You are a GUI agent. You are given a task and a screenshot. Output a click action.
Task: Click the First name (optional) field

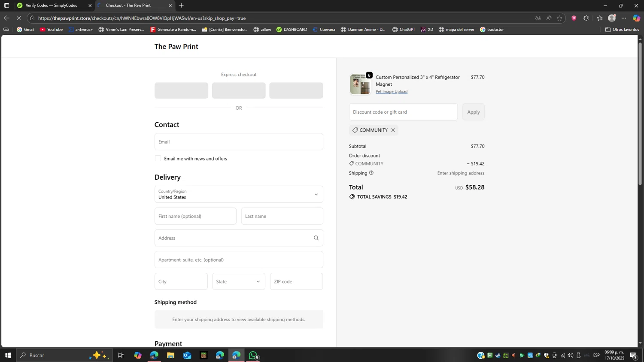click(x=195, y=216)
